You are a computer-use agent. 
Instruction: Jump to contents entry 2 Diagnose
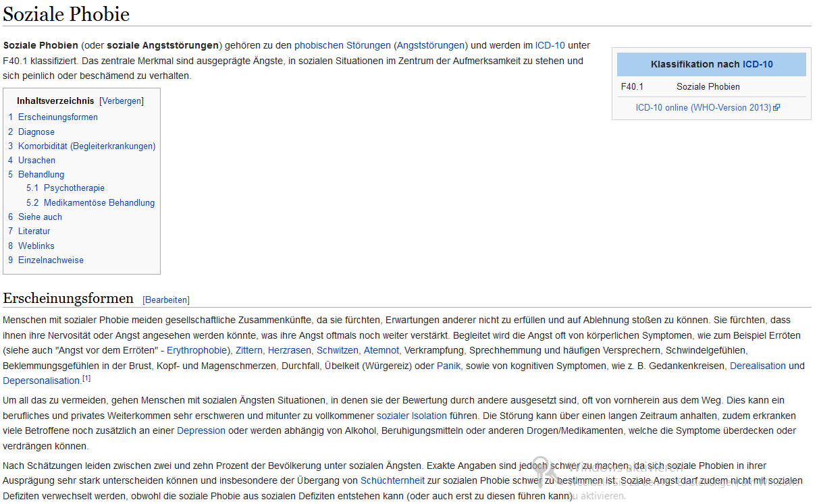31,132
